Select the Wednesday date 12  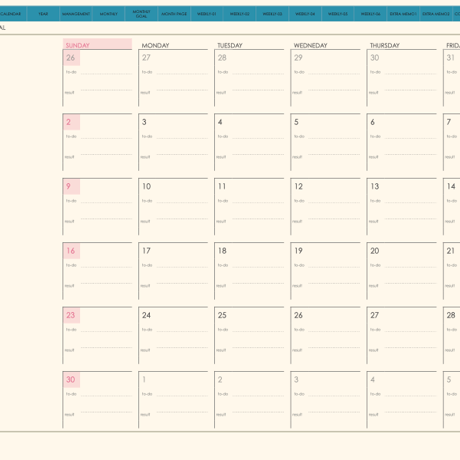(x=299, y=186)
